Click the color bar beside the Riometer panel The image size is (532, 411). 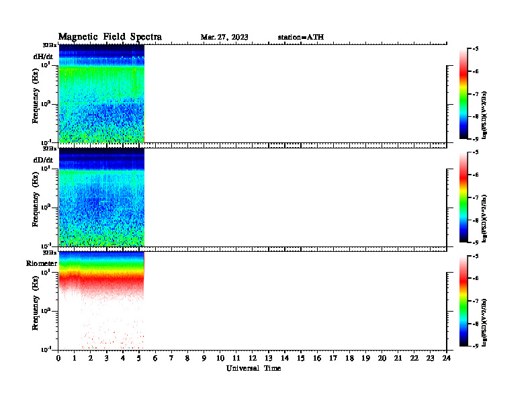click(x=463, y=300)
